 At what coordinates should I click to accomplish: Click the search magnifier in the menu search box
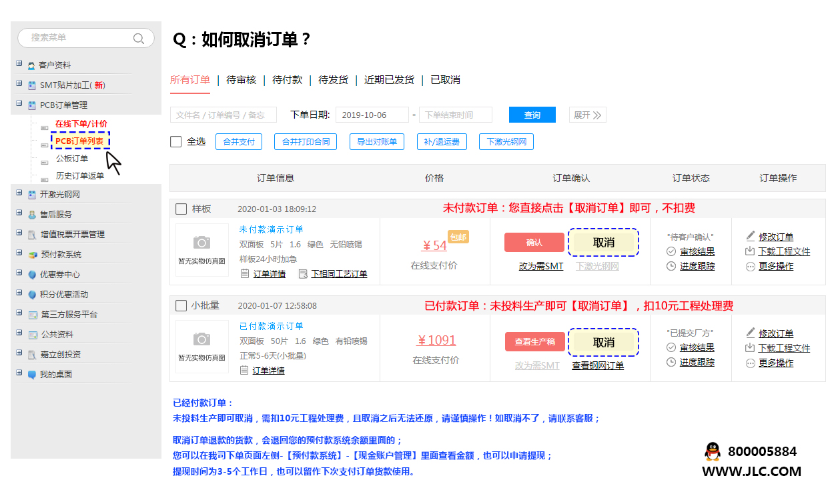[139, 39]
